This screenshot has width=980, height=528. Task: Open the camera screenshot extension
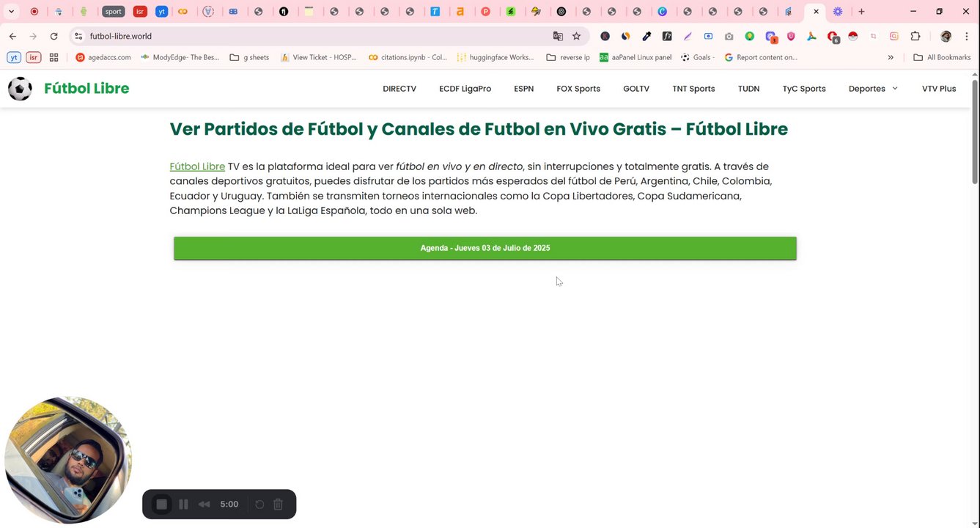click(x=729, y=36)
